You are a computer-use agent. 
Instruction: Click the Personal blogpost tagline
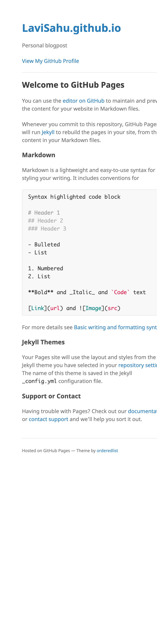(x=45, y=45)
